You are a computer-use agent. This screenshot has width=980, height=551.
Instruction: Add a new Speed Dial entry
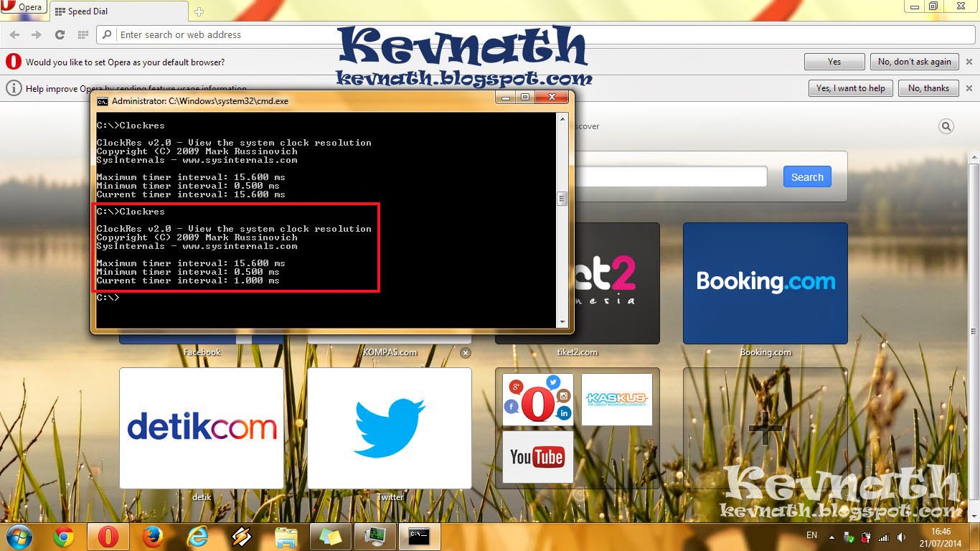(x=765, y=428)
